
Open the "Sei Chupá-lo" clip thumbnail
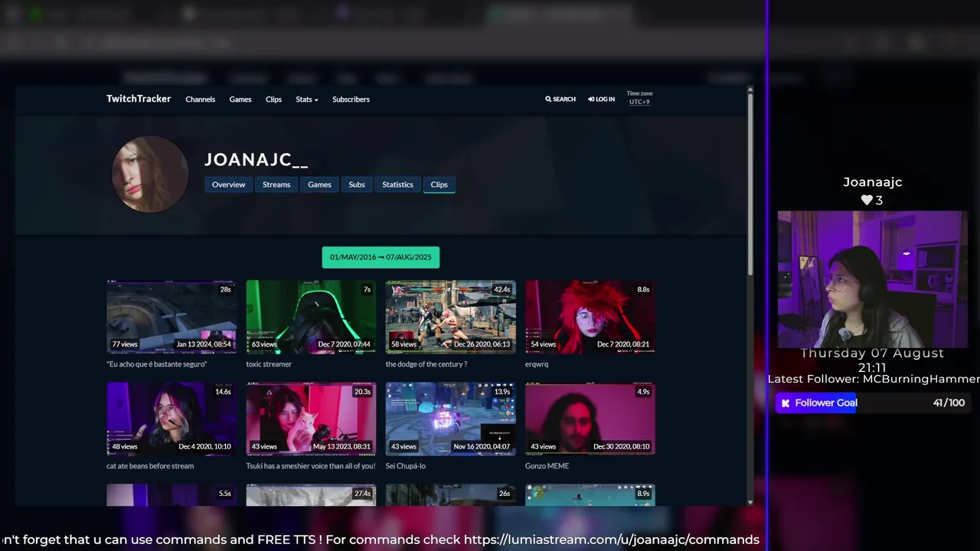[450, 419]
